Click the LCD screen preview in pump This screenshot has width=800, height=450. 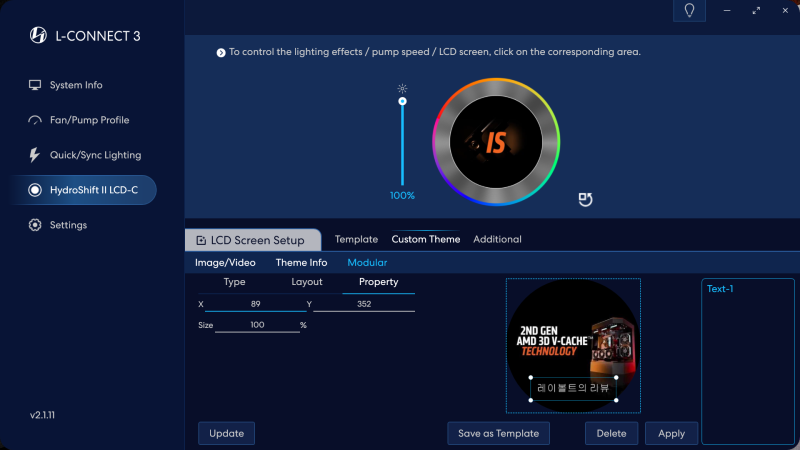pyautogui.click(x=496, y=142)
